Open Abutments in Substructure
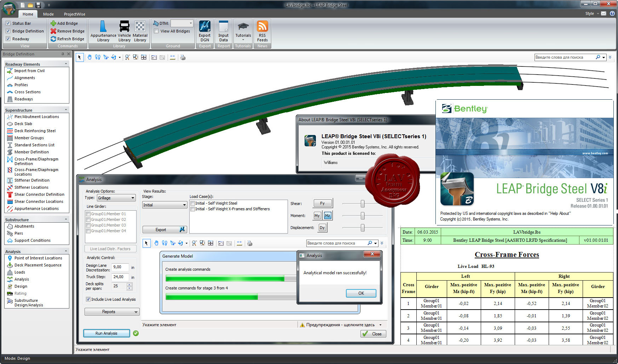This screenshot has height=364, width=618. pyautogui.click(x=21, y=226)
